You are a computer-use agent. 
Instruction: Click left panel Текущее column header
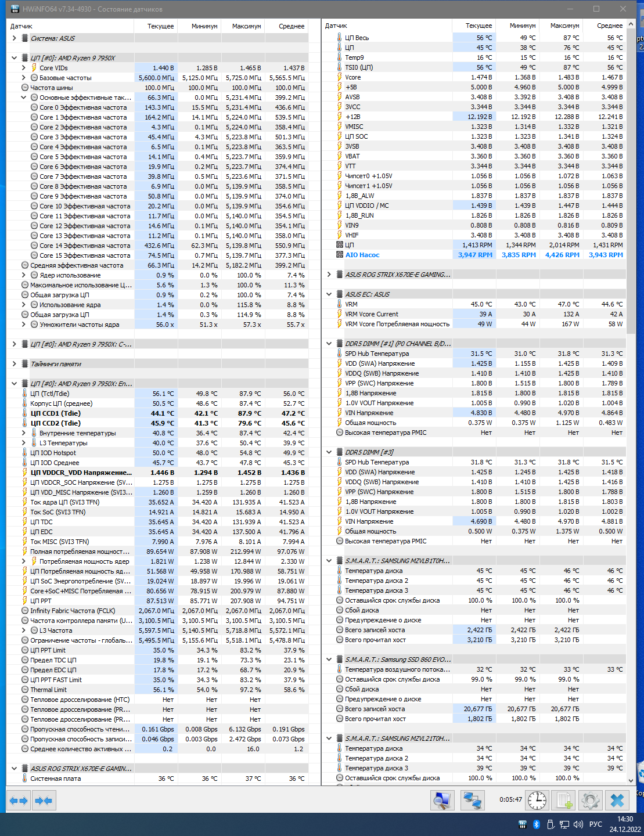click(155, 26)
